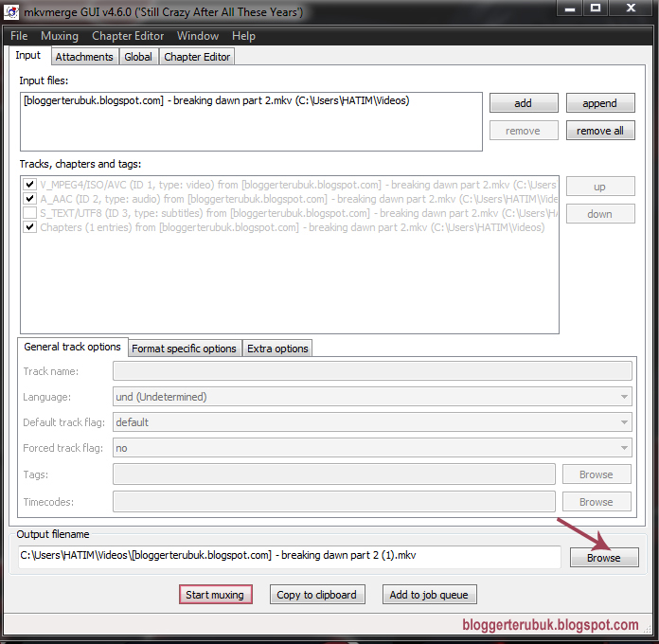659x644 pixels.
Task: Click Browse next to Timecodes field
Action: tap(597, 502)
